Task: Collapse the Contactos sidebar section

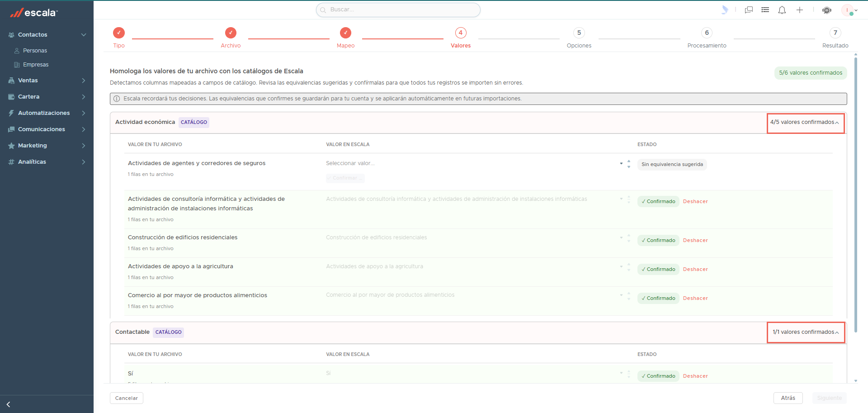Action: click(84, 35)
